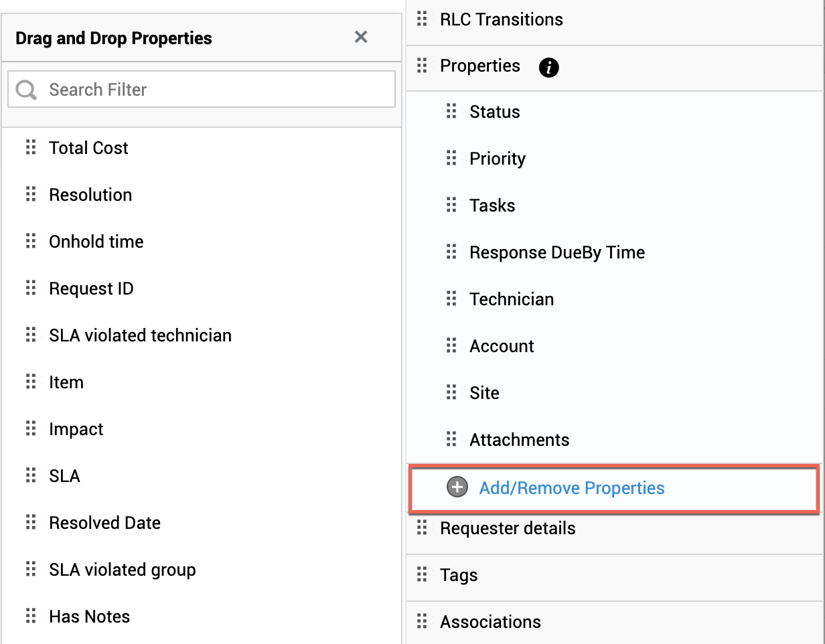
Task: Select the SLA violated technician property
Action: (140, 335)
